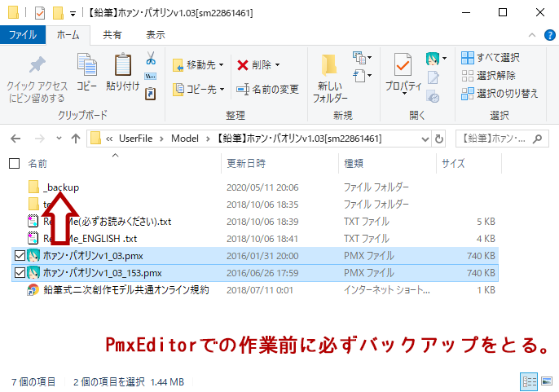
Task: Click the Select all (すべて選択) option
Action: [491, 57]
